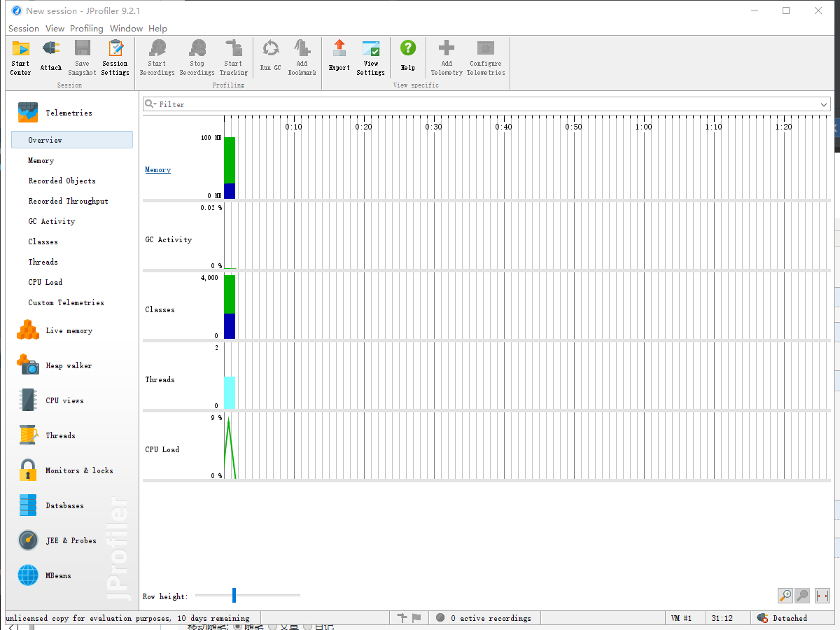840x630 pixels.
Task: Click the fit-to-window scale icon
Action: [822, 596]
